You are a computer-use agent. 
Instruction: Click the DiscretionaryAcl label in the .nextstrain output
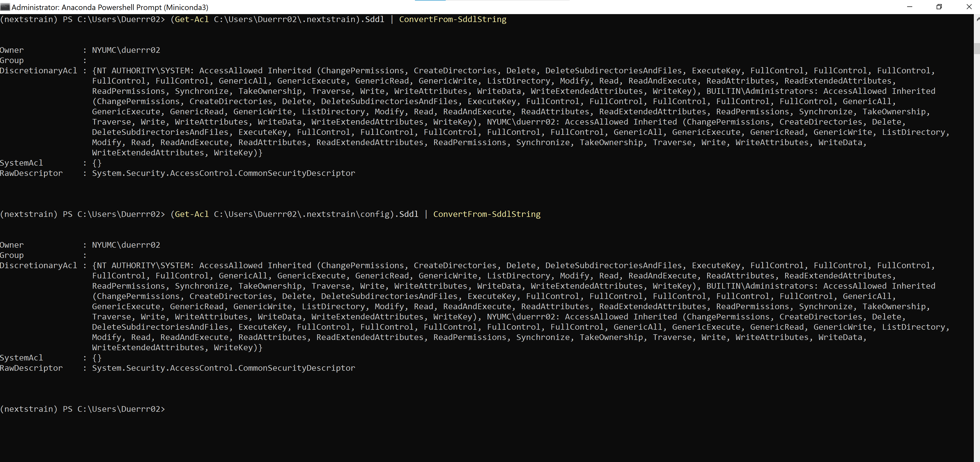click(38, 71)
